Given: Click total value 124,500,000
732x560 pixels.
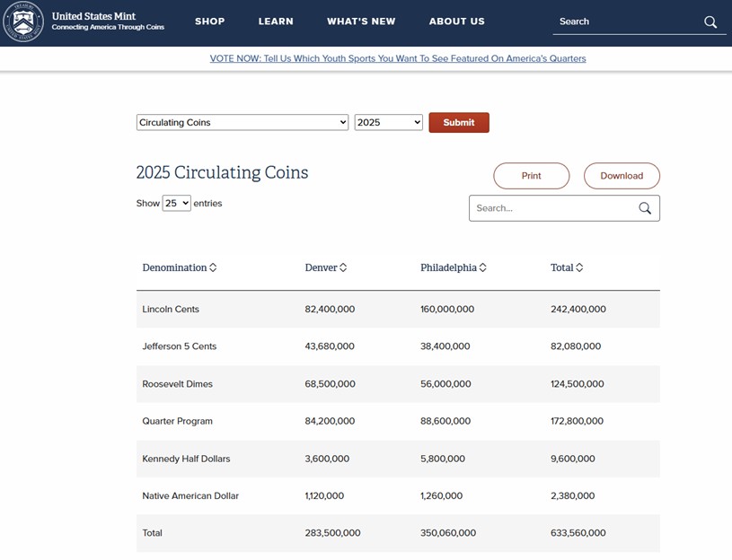Looking at the screenshot, I should click(577, 384).
